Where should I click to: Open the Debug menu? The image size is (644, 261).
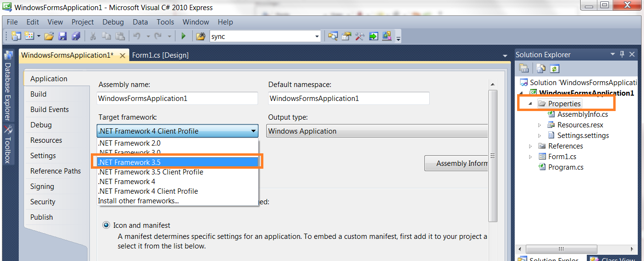point(113,22)
